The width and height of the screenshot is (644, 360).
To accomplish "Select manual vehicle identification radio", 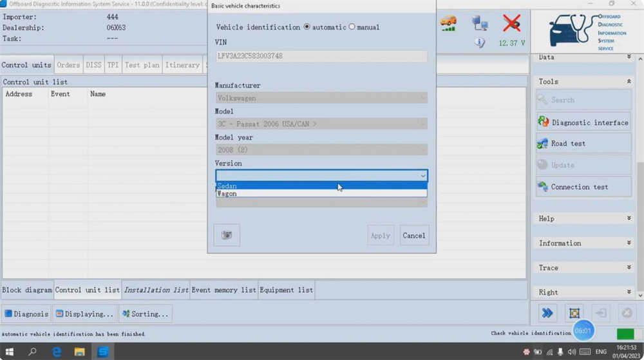I will coord(352,26).
